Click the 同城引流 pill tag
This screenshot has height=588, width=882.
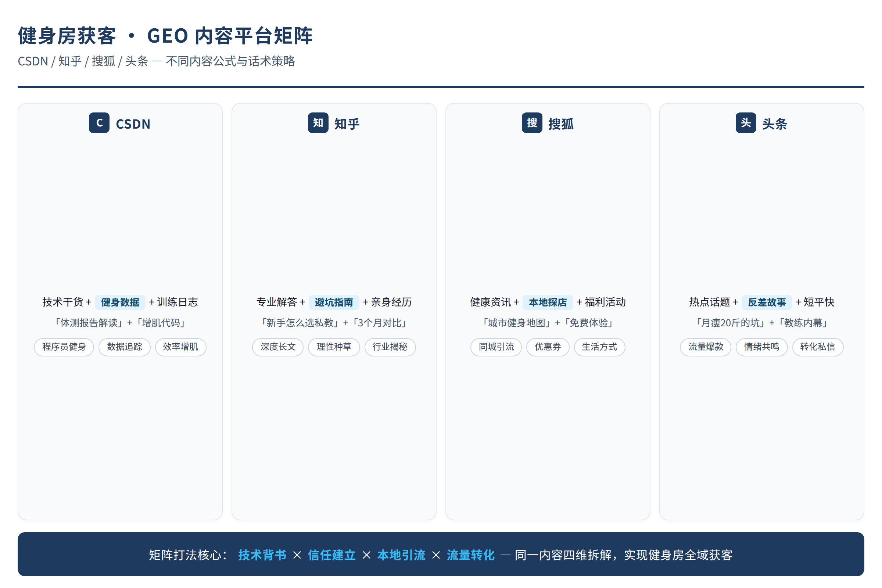[496, 347]
